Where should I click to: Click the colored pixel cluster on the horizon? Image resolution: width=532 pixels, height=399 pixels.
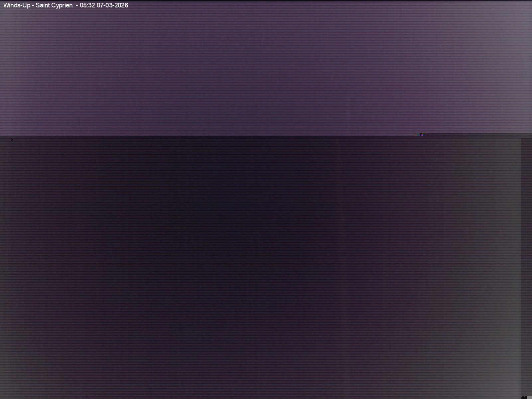click(421, 134)
